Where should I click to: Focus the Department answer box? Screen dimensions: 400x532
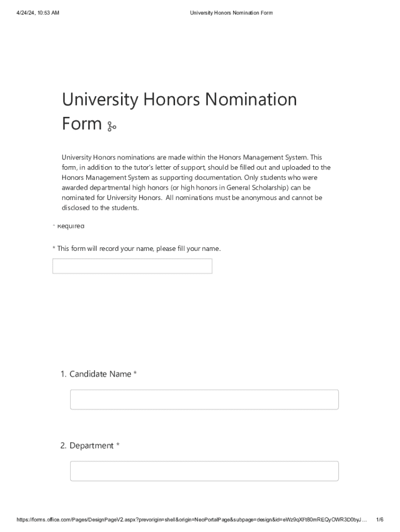204,471
